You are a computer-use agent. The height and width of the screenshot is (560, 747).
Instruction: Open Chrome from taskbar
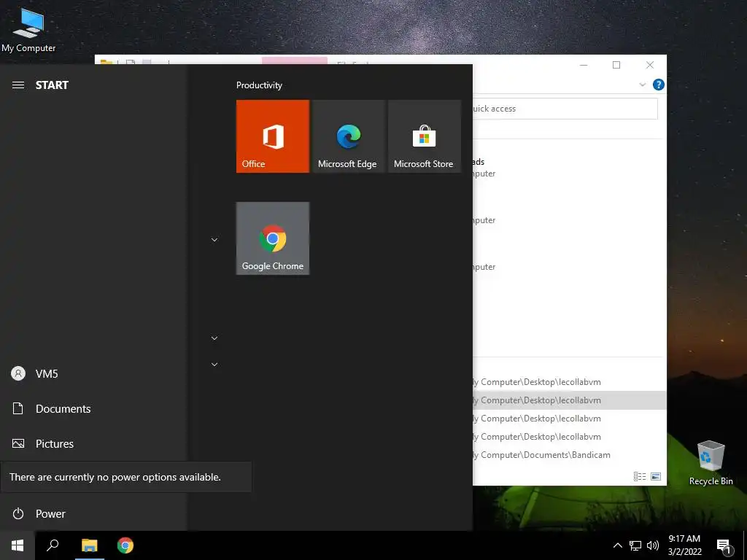coord(125,545)
